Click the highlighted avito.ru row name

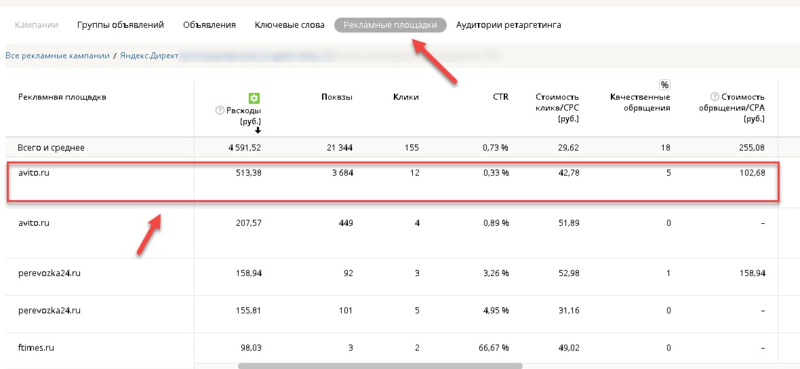[x=33, y=173]
